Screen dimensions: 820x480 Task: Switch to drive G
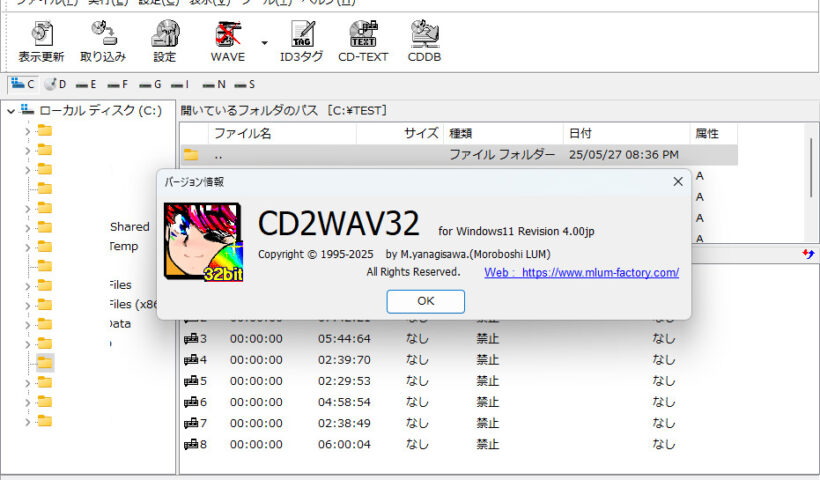[150, 84]
